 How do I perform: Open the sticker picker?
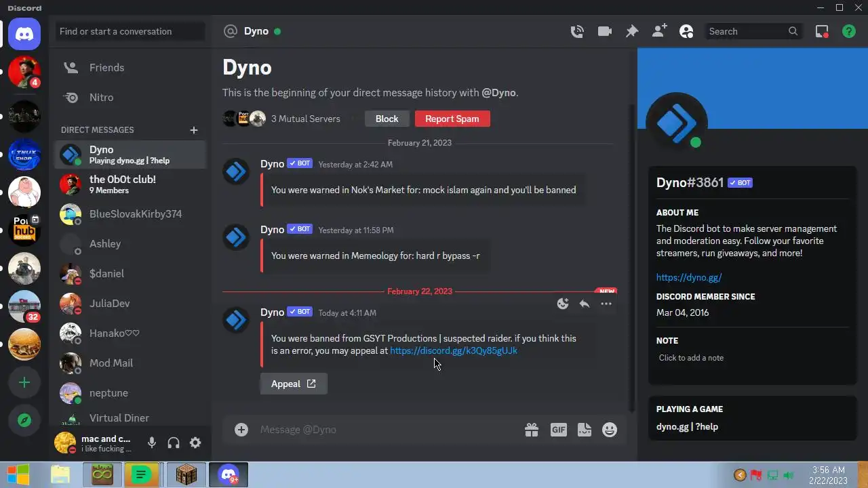(585, 430)
